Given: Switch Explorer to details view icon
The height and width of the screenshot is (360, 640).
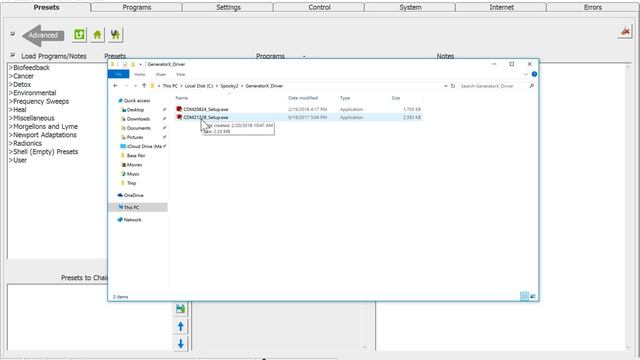Looking at the screenshot, I should tap(524, 296).
